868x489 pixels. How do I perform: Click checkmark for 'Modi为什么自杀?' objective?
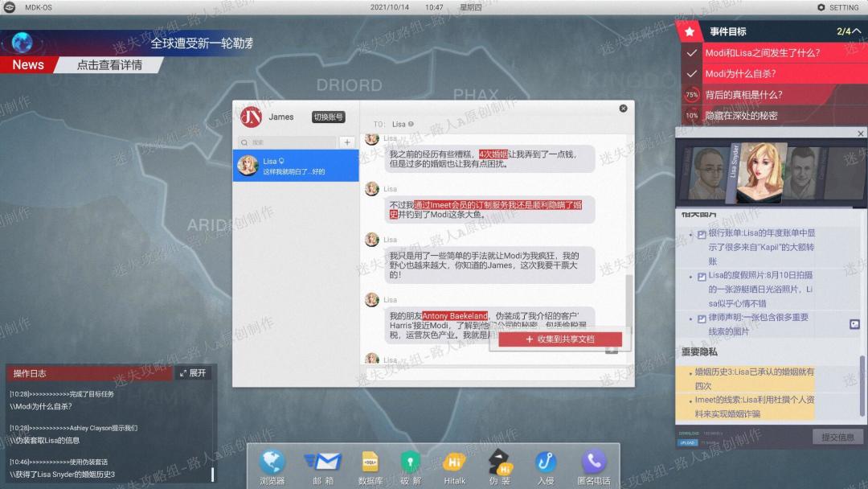(690, 74)
